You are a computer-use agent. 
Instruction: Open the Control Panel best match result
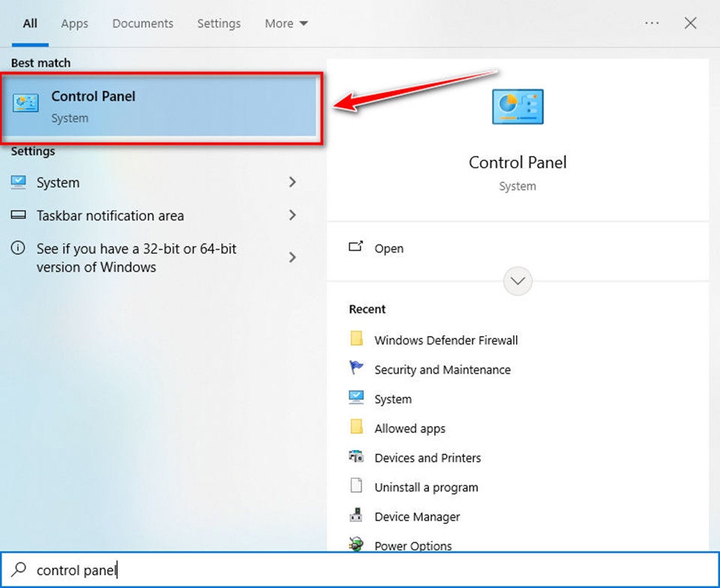click(x=160, y=107)
